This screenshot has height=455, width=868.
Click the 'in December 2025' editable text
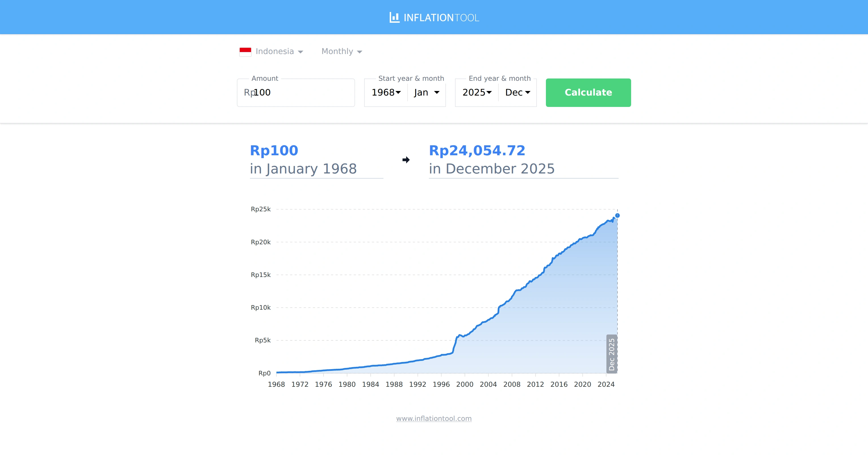coord(492,169)
